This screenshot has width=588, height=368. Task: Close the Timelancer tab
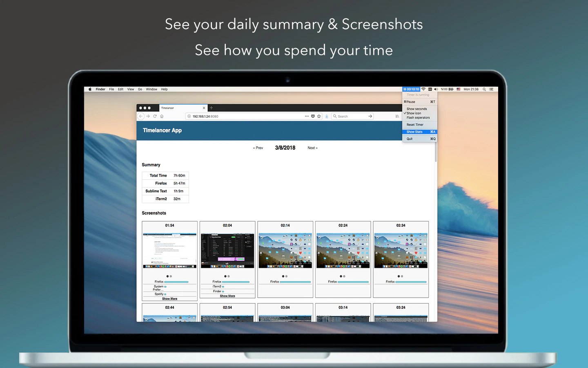(204, 108)
